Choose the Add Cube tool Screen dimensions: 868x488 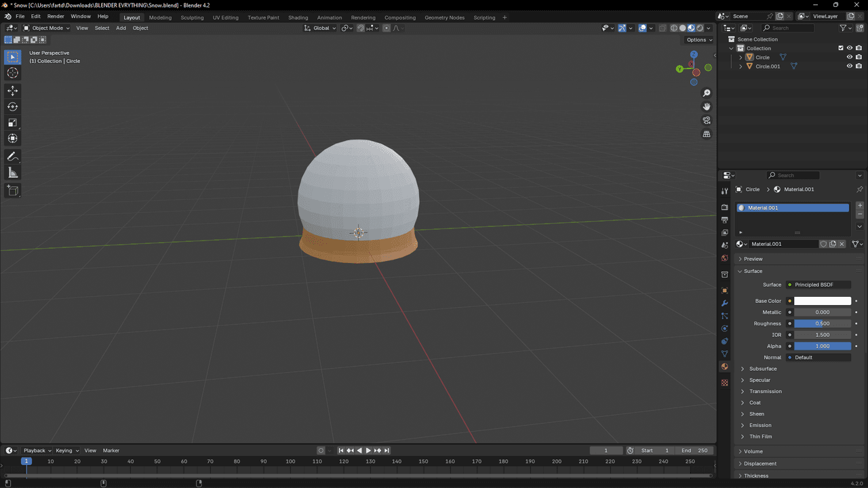click(x=12, y=191)
